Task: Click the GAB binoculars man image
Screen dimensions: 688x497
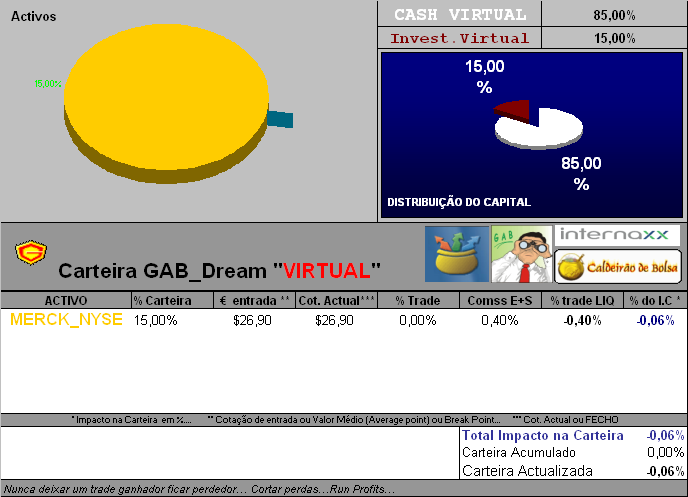Action: [x=522, y=254]
